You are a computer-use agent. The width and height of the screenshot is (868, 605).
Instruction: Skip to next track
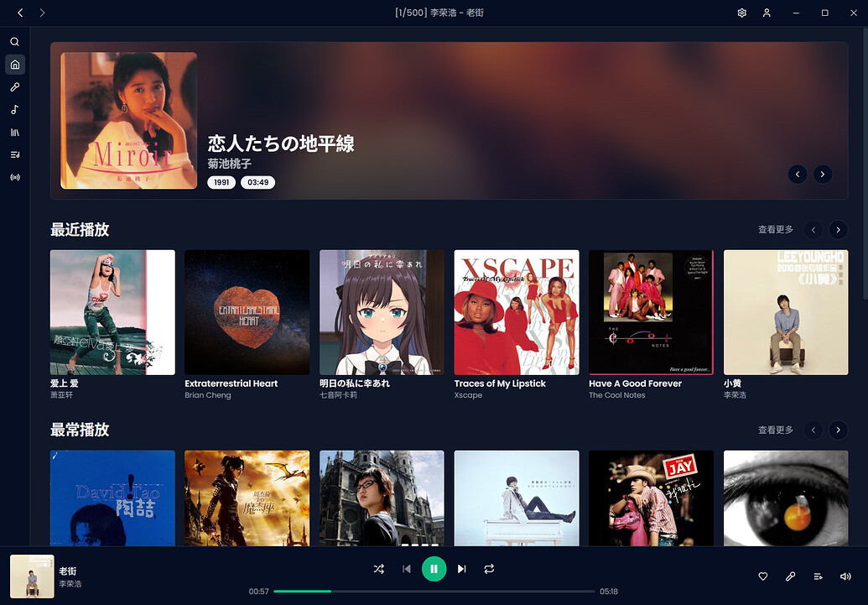click(462, 569)
